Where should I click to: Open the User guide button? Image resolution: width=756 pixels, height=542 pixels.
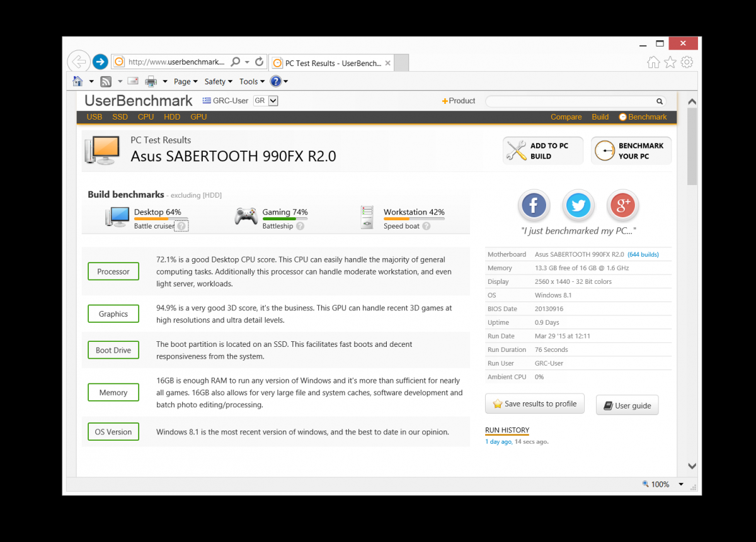[627, 405]
